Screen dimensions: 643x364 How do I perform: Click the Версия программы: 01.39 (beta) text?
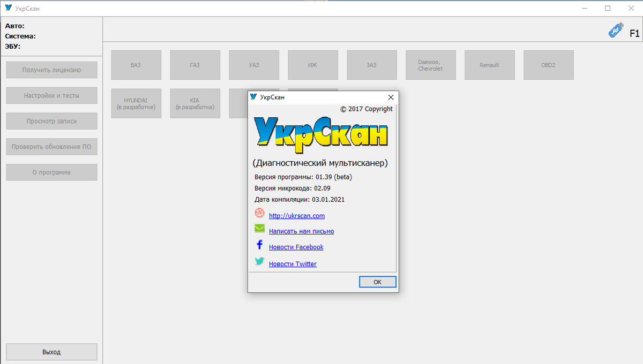click(x=303, y=177)
